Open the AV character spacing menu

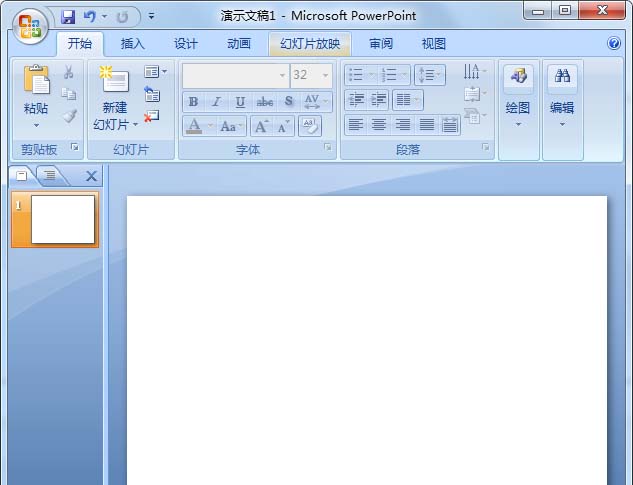316,102
